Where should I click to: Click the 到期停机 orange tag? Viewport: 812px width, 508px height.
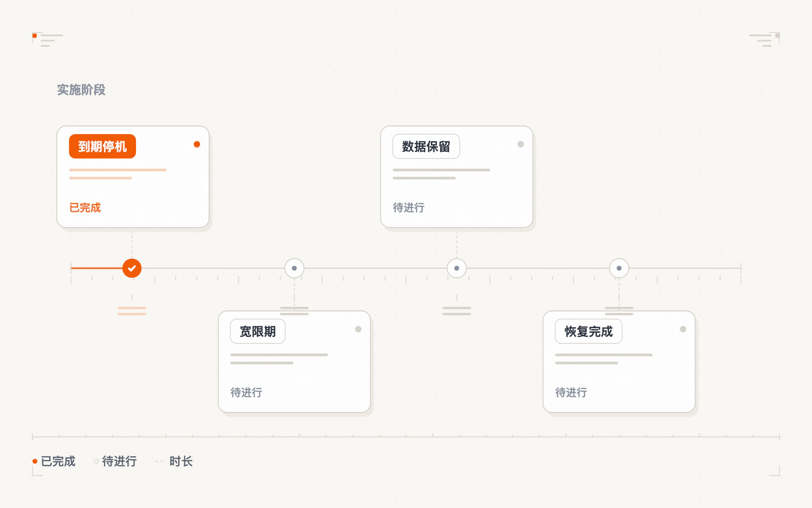tap(103, 146)
